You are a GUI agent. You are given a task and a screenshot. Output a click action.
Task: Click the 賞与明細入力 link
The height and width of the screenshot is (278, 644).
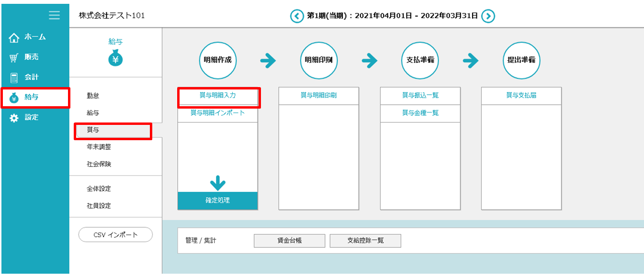(x=218, y=96)
